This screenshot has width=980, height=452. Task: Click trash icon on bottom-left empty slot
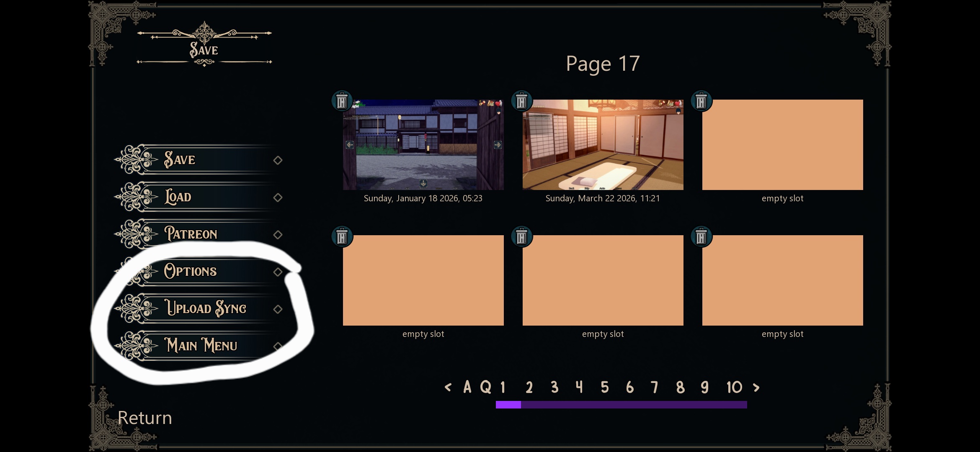click(x=342, y=236)
